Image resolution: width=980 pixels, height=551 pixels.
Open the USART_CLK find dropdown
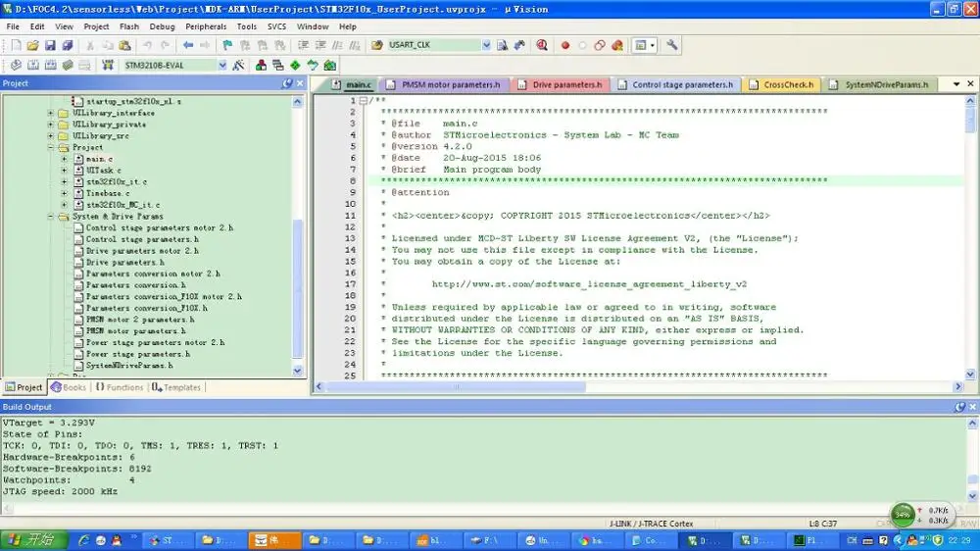486,45
